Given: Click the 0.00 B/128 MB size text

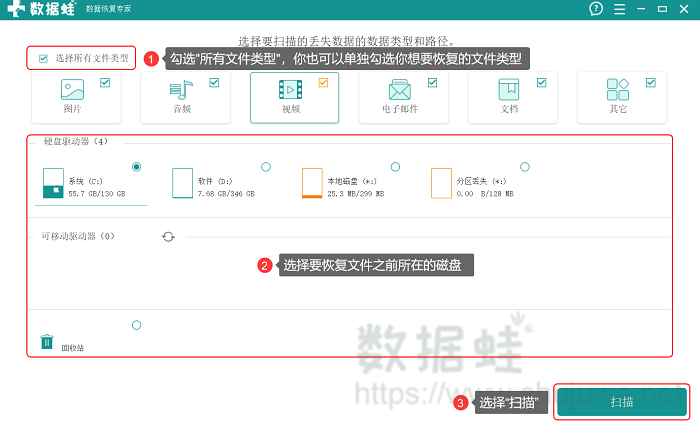Looking at the screenshot, I should pos(485,194).
